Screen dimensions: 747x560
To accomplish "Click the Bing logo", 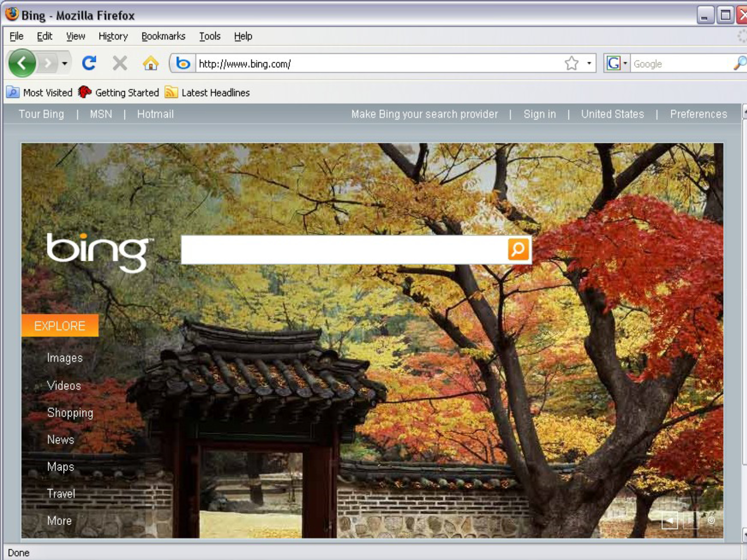I will [100, 253].
